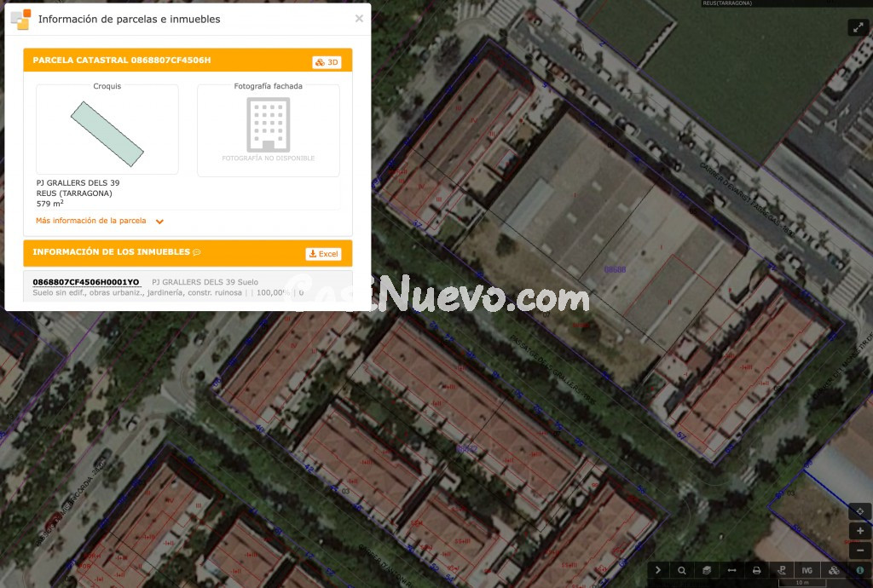This screenshot has width=873, height=588.
Task: Close the 'Información de parcelas e inmuebles' panel
Action: pos(359,18)
